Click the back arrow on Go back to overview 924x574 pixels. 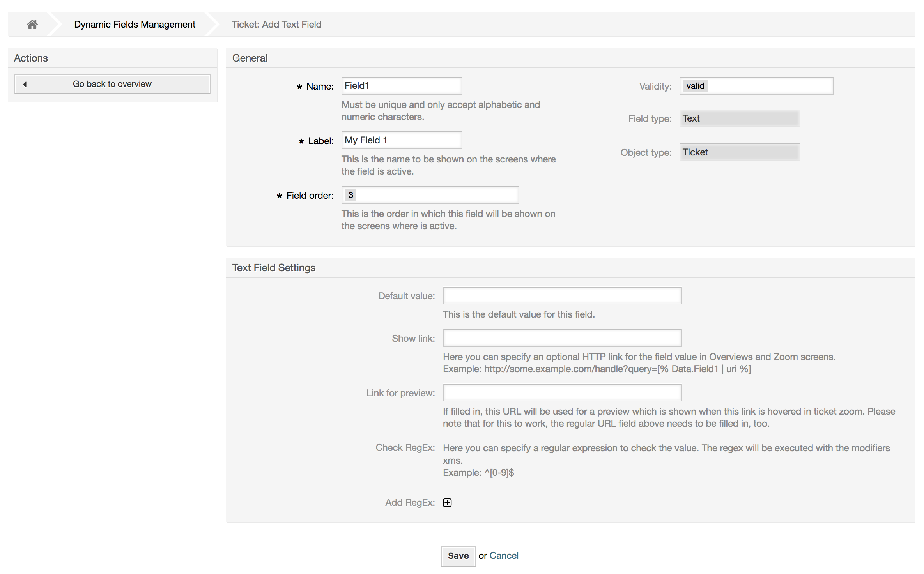pyautogui.click(x=25, y=84)
